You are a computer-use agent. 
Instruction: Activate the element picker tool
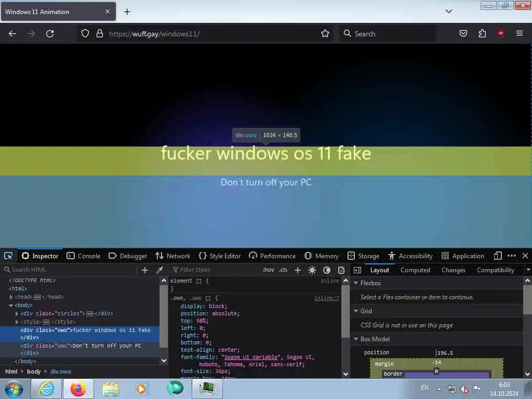click(x=8, y=256)
